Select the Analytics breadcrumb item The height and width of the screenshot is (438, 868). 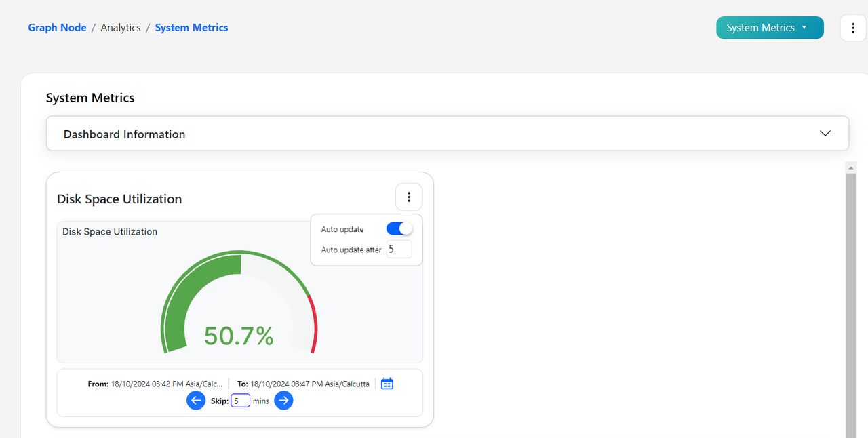121,28
